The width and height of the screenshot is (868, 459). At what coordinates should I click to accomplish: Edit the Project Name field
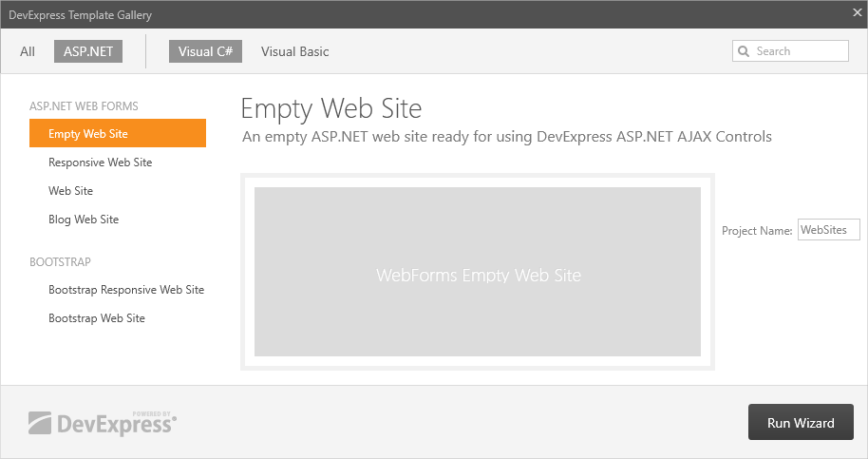point(829,230)
